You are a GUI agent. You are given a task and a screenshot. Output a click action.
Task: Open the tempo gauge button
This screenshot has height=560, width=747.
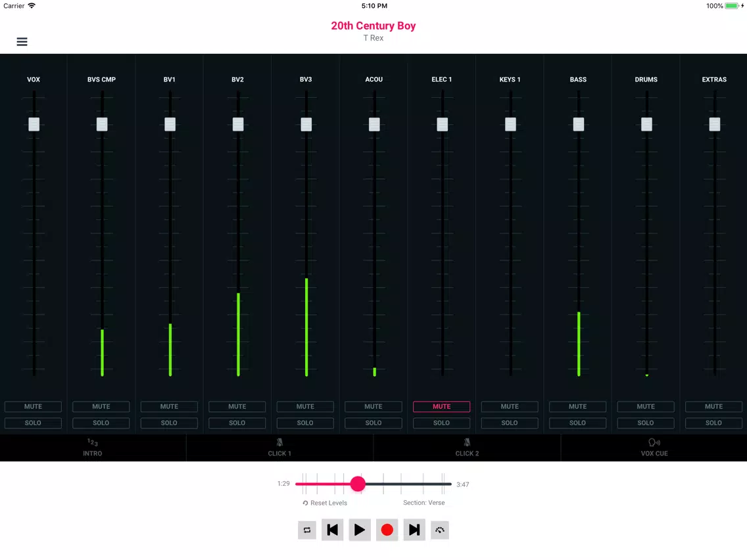440,530
